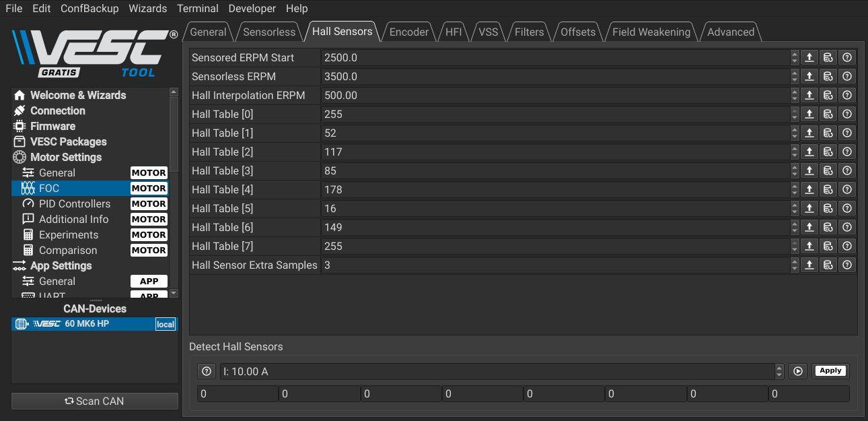Click the restore-default icon for Sensorless ERPM
The width and height of the screenshot is (868, 421).
pyautogui.click(x=828, y=77)
